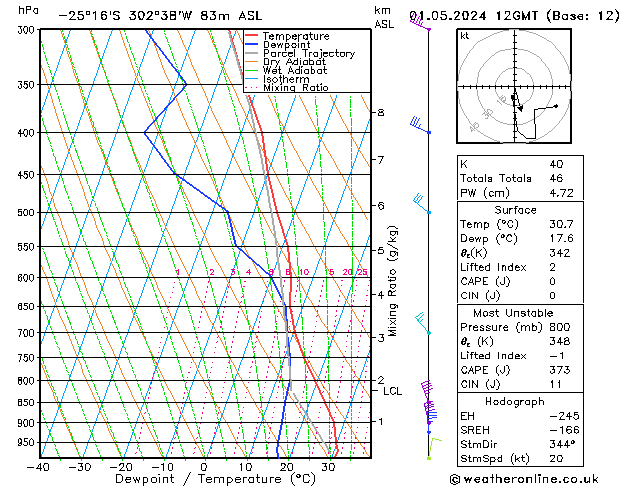
Task: Click the Dry Adiabat legend entry
Action: (x=286, y=62)
